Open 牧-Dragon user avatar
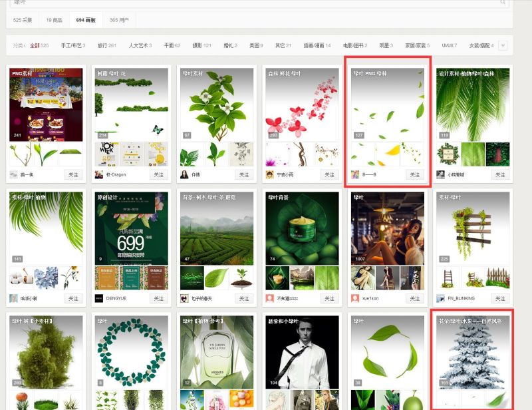Viewport: 532px width, 410px height. 98,174
